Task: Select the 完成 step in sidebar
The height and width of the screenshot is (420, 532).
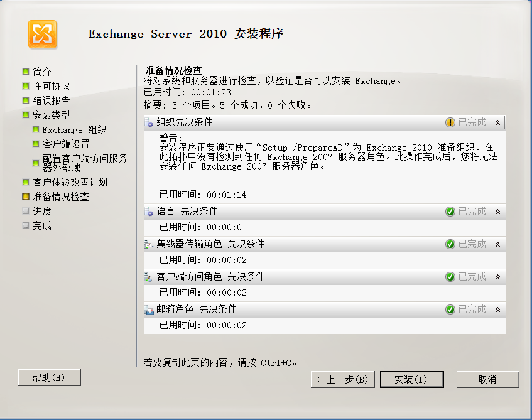Action: tap(42, 225)
